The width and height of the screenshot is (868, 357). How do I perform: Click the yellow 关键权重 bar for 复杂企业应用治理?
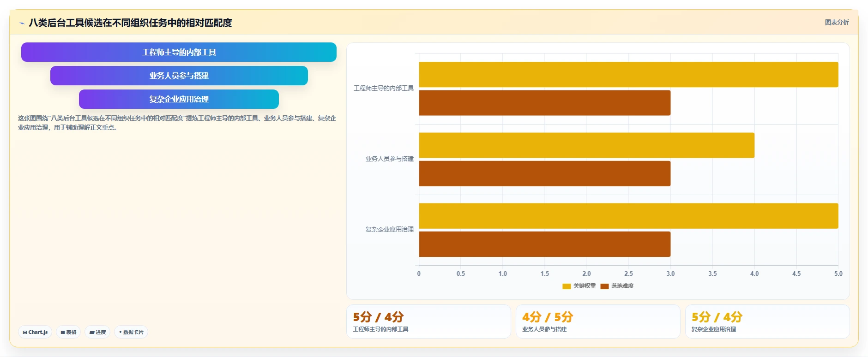628,216
